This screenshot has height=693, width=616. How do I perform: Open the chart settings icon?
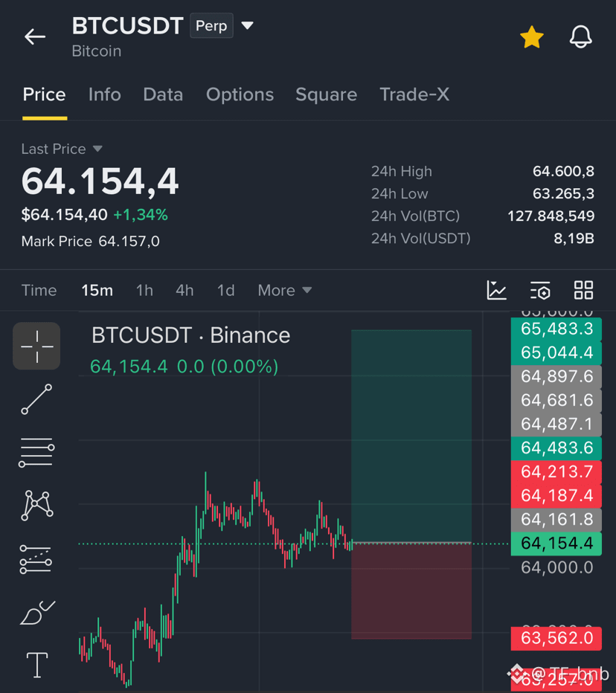click(x=540, y=291)
